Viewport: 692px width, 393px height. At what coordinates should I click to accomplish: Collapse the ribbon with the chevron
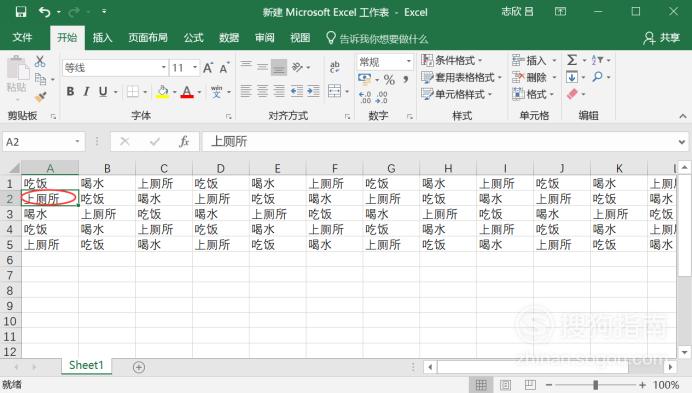pos(683,116)
